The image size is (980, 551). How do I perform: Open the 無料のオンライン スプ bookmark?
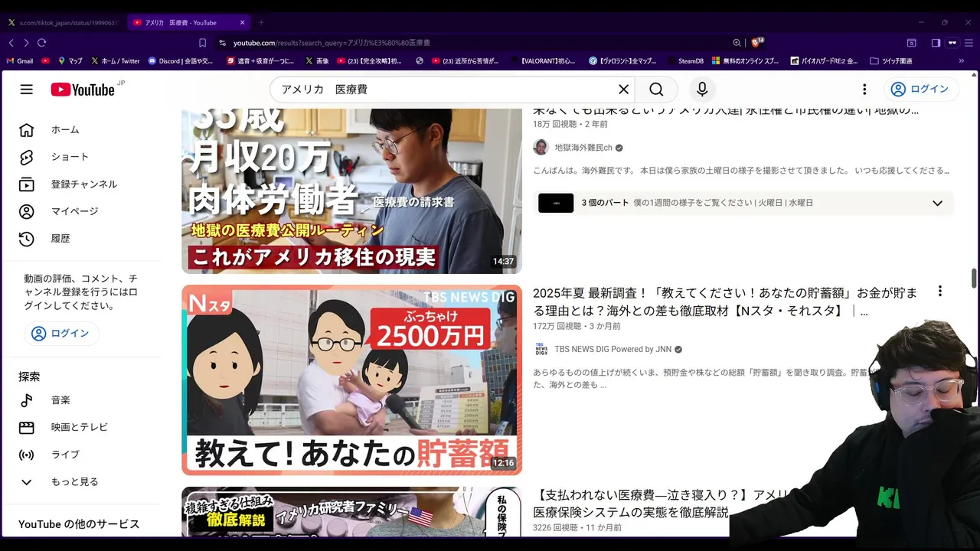point(746,61)
